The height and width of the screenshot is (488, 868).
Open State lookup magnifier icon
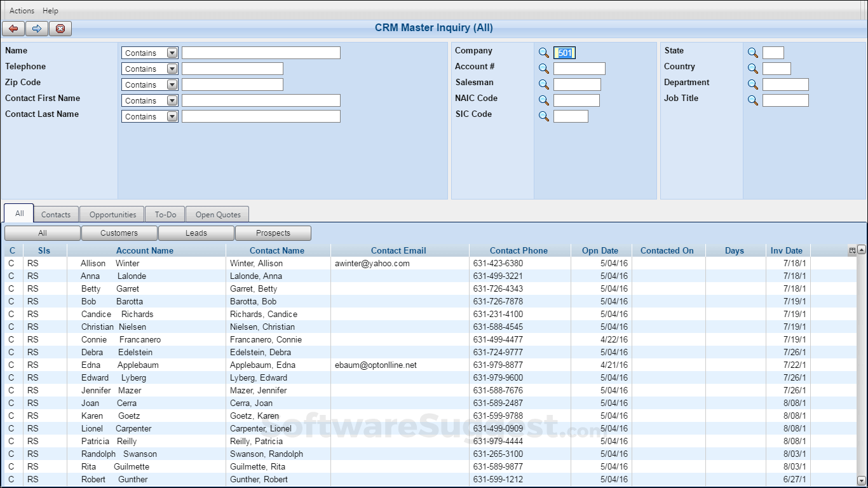tap(753, 53)
